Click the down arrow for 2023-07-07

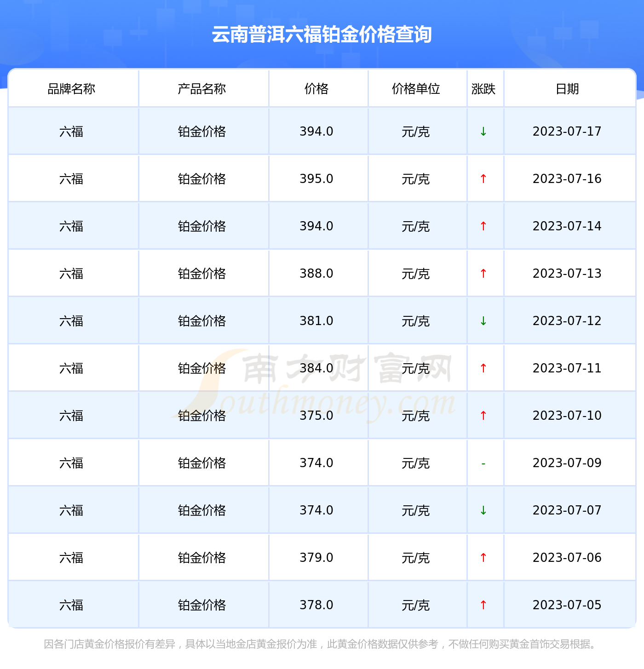(x=483, y=510)
